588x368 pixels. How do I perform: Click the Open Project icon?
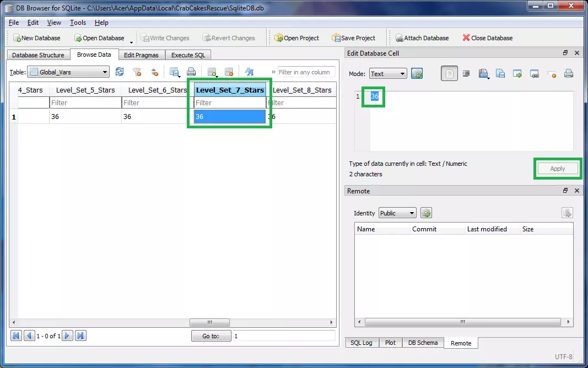click(x=279, y=38)
